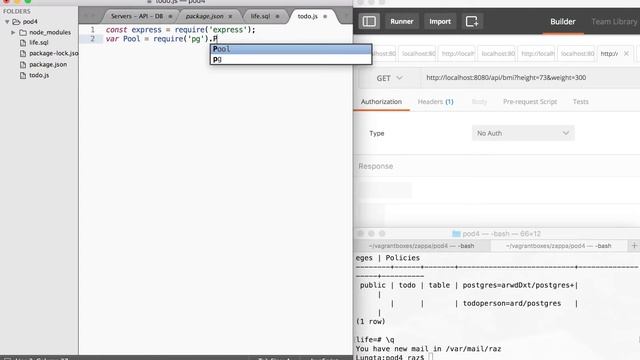Add new terminal tab with plus
This screenshot has height=360, width=640.
tap(634, 246)
